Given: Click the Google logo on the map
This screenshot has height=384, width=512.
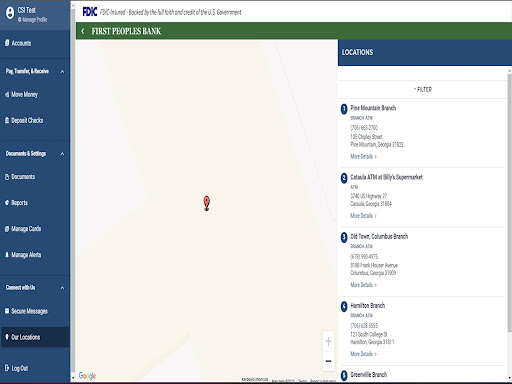Looking at the screenshot, I should click(87, 376).
